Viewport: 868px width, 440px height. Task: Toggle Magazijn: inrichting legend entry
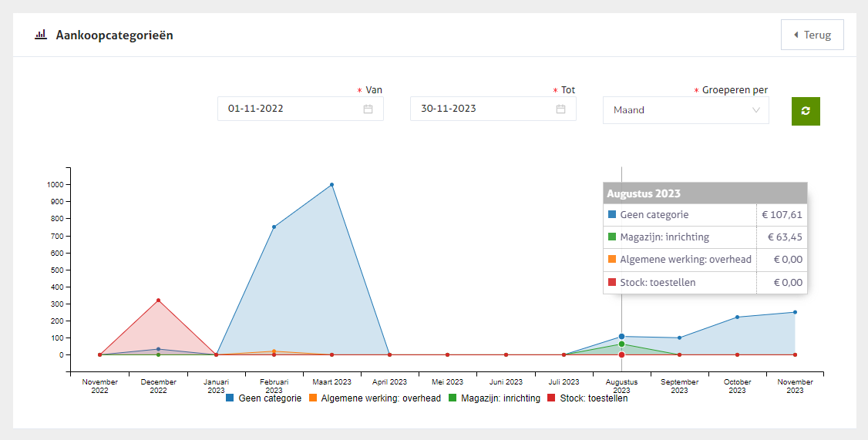click(x=494, y=398)
